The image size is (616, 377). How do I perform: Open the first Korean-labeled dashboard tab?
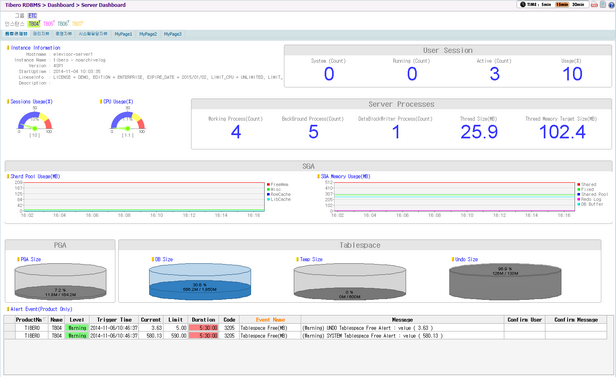click(16, 34)
